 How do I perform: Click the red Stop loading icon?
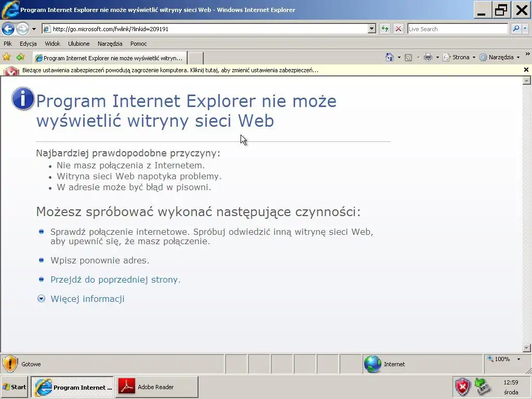[398, 29]
